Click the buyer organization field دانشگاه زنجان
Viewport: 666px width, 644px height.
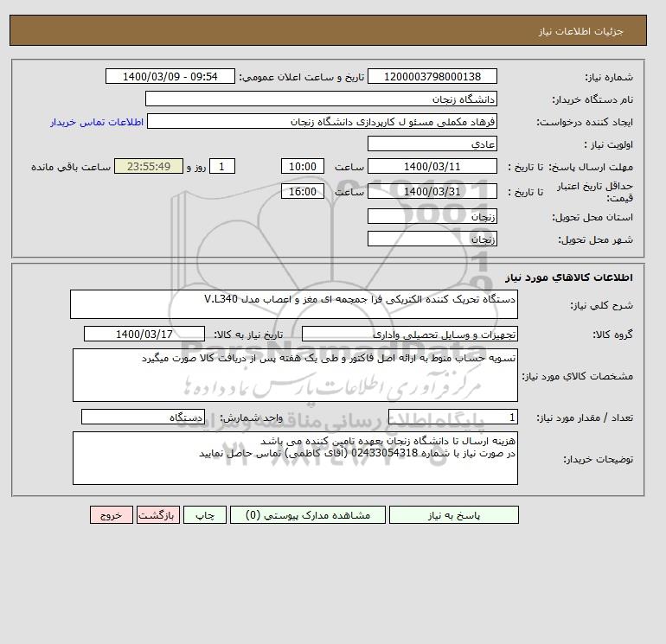pos(321,99)
